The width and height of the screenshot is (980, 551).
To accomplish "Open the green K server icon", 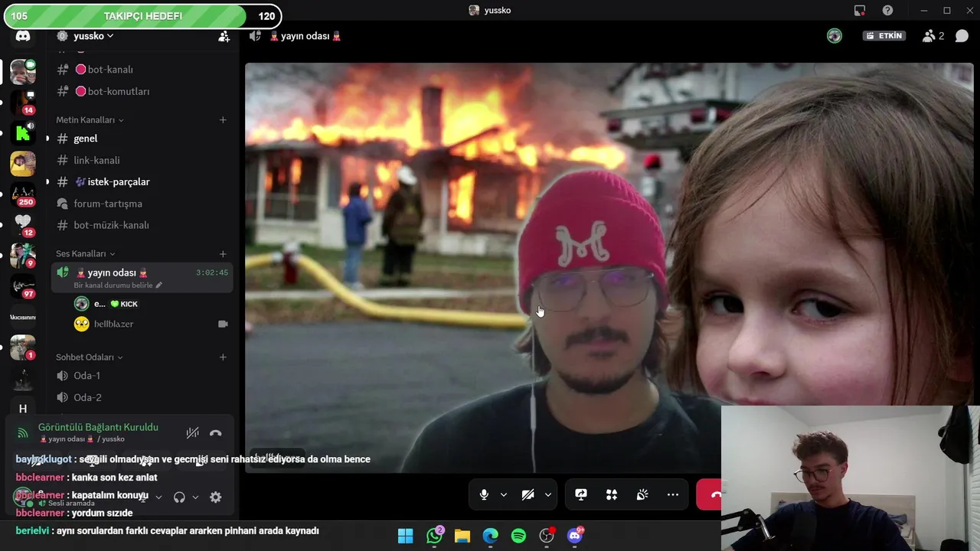I will [x=23, y=133].
